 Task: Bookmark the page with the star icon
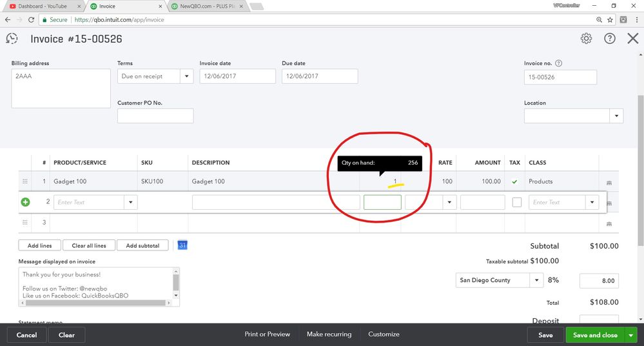[x=610, y=20]
